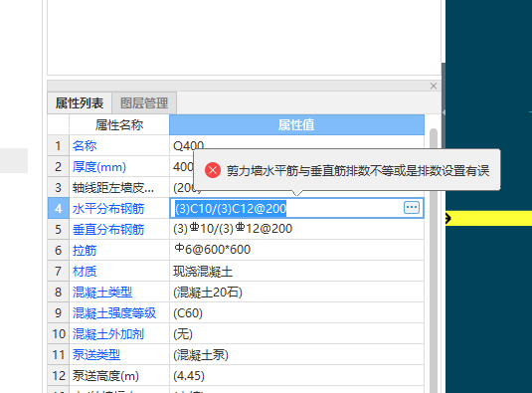The width and height of the screenshot is (532, 393).
Task: Select the 泵送高度(m) property label
Action: [x=105, y=376]
